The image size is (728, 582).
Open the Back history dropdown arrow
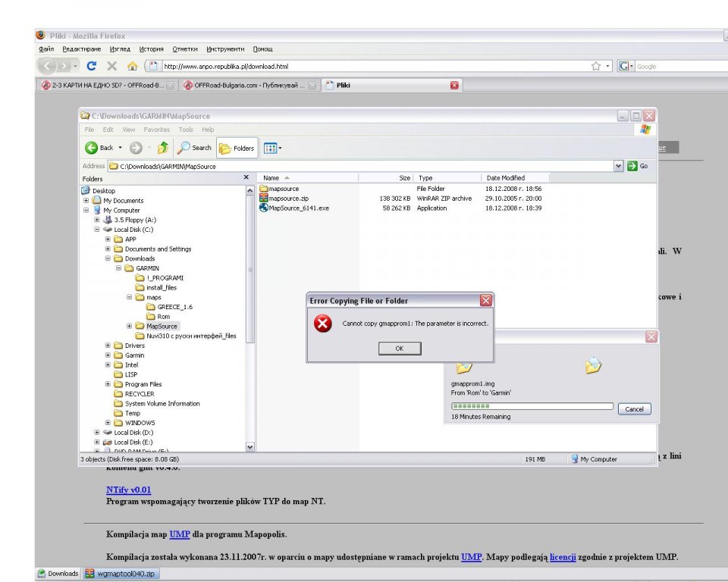[x=121, y=148]
